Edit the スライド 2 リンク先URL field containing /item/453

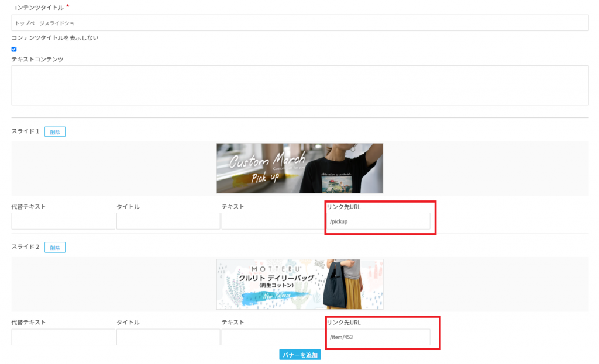tap(378, 337)
